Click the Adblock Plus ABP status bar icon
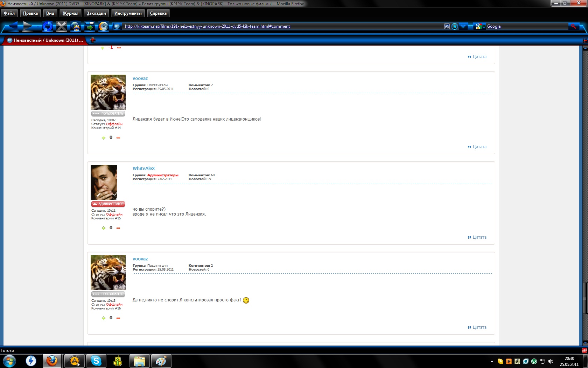This screenshot has height=368, width=588. point(584,350)
